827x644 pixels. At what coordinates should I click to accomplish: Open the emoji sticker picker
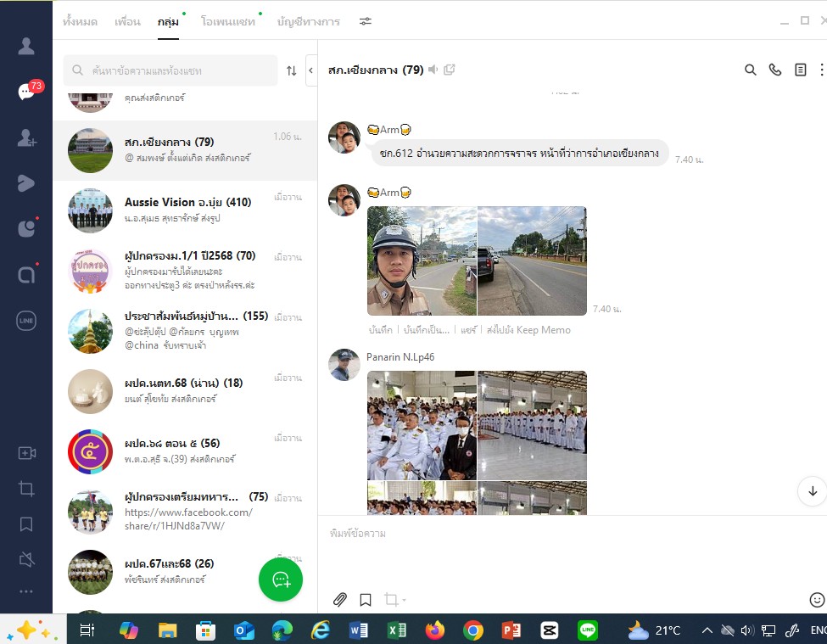(817, 600)
